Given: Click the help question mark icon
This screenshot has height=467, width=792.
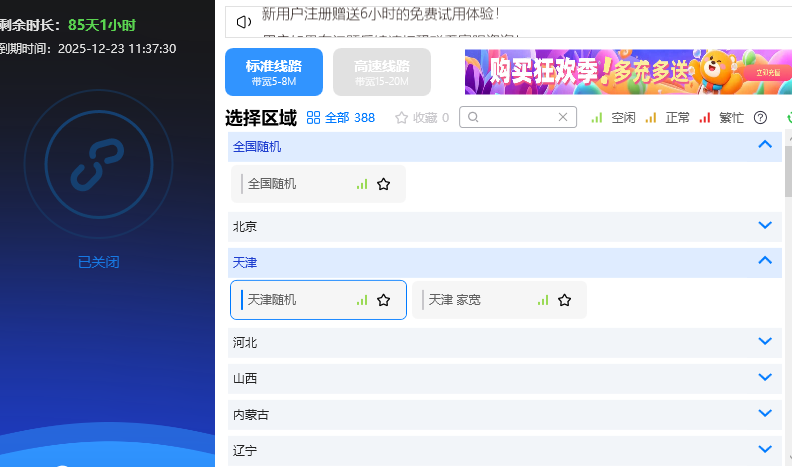Looking at the screenshot, I should 760,118.
